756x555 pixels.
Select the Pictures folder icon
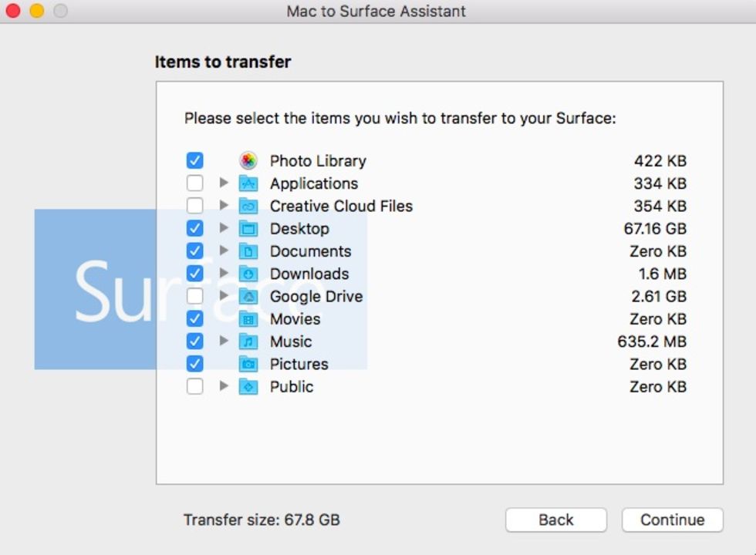[248, 364]
